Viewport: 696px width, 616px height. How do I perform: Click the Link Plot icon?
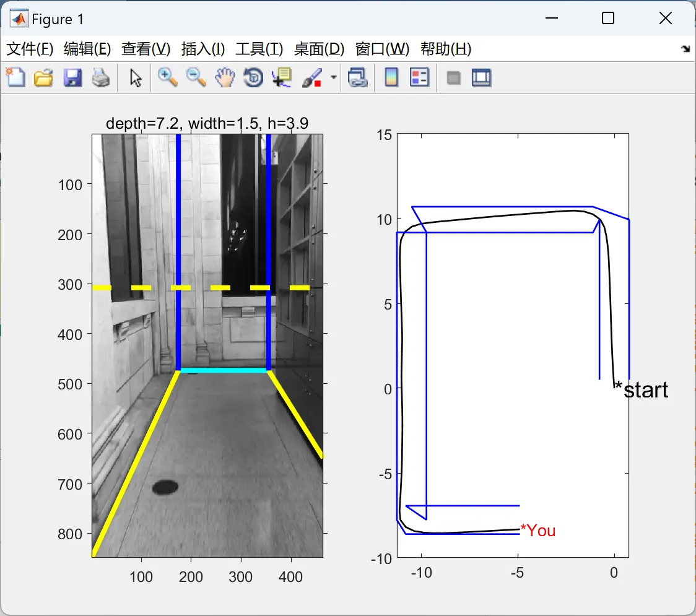[357, 77]
